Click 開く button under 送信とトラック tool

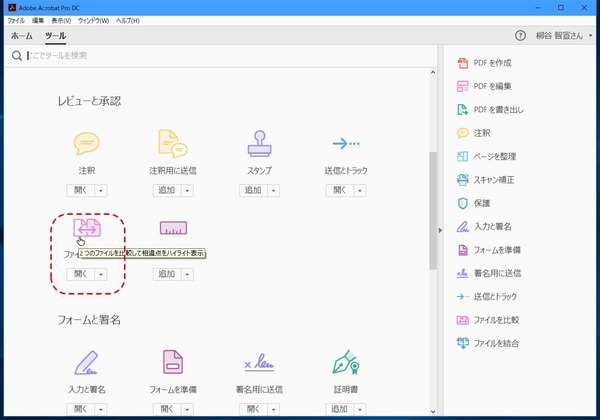pos(340,190)
